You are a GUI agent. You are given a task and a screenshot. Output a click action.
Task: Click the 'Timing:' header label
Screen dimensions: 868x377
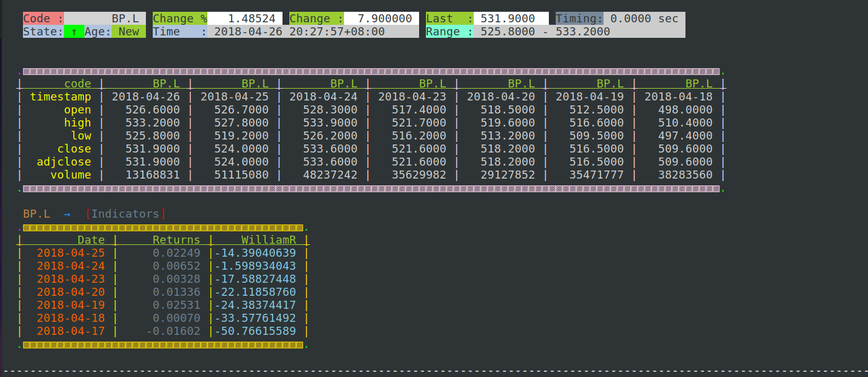tap(579, 19)
